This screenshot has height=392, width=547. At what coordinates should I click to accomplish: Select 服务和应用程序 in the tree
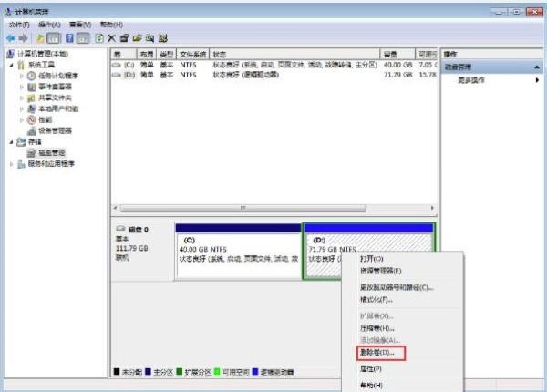[51, 163]
